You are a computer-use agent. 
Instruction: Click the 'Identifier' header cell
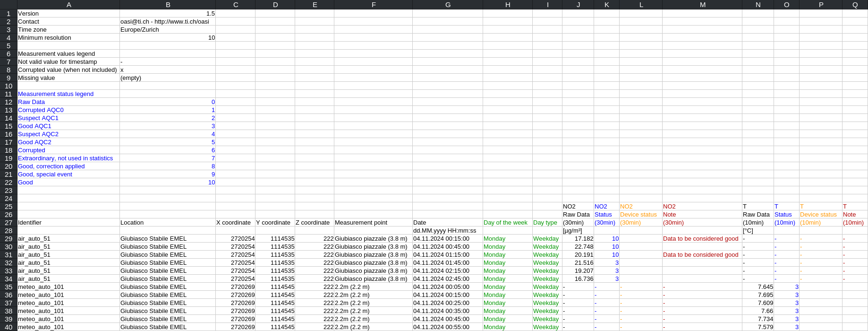pyautogui.click(x=68, y=223)
